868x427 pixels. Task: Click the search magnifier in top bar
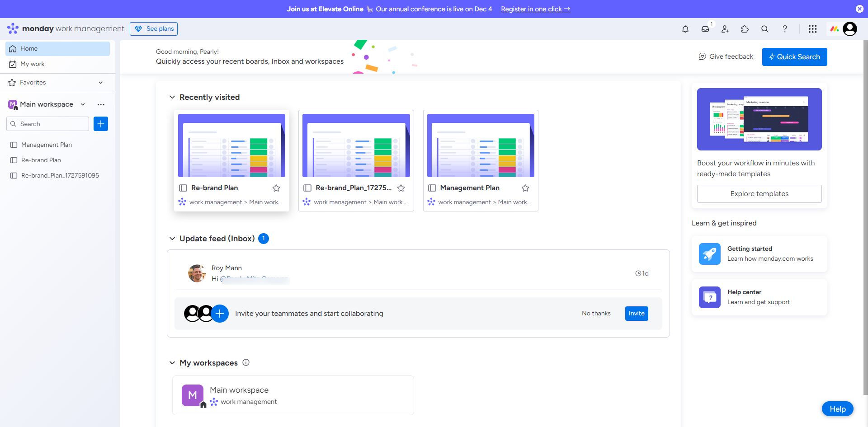[x=765, y=29]
